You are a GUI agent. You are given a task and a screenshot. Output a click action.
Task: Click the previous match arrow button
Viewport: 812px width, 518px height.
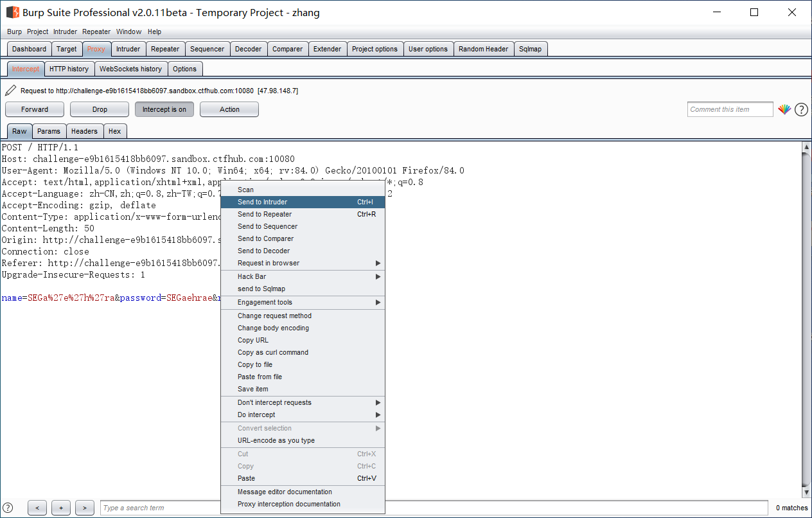pyautogui.click(x=37, y=508)
